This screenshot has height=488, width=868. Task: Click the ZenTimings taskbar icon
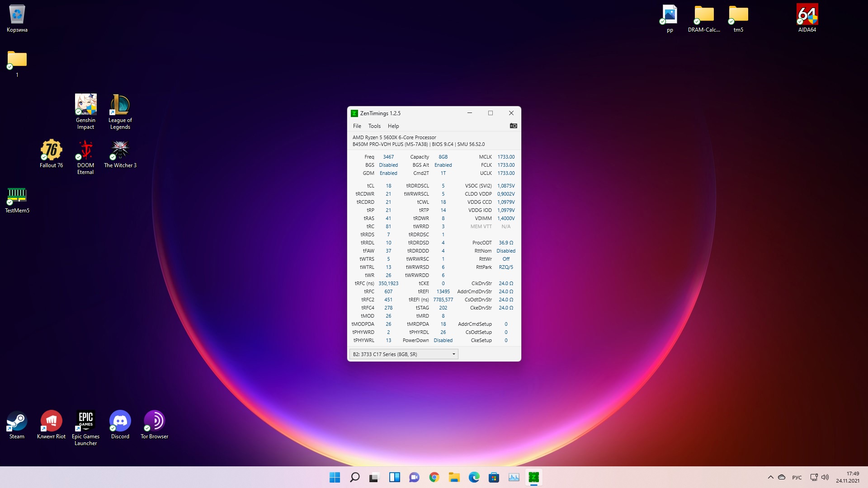(533, 477)
